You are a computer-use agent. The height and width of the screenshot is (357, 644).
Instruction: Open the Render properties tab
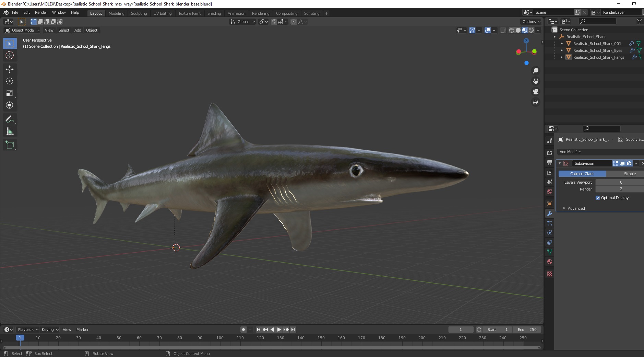(x=550, y=153)
